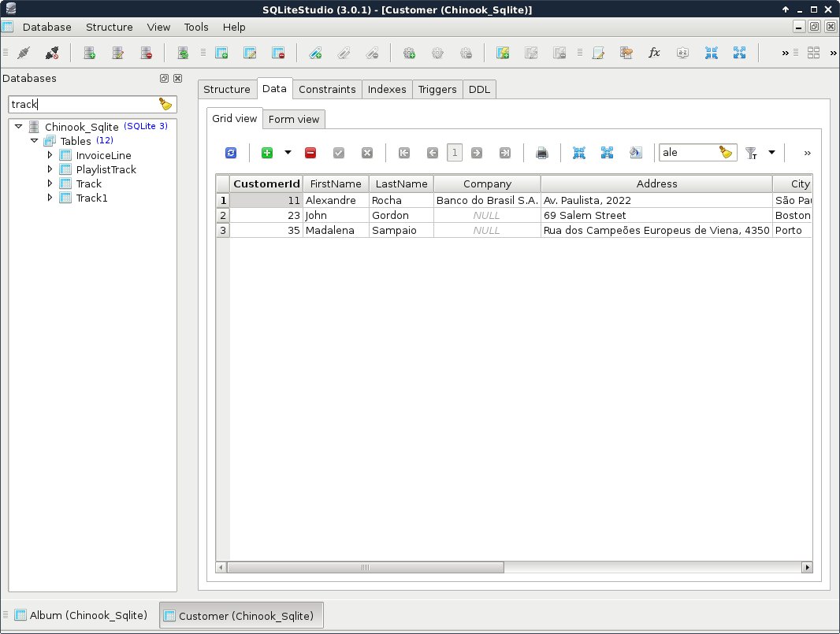
Task: Open the SQL function editor fx icon
Action: 654,53
